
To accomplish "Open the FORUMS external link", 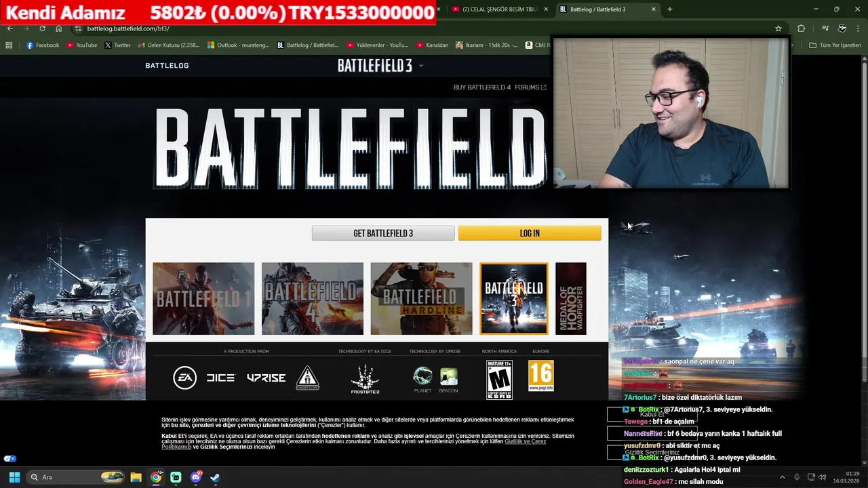I will point(530,87).
